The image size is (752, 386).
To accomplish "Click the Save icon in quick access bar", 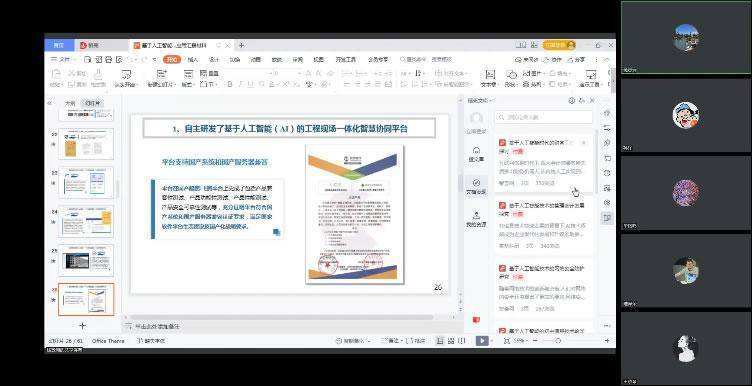I will coord(87,59).
